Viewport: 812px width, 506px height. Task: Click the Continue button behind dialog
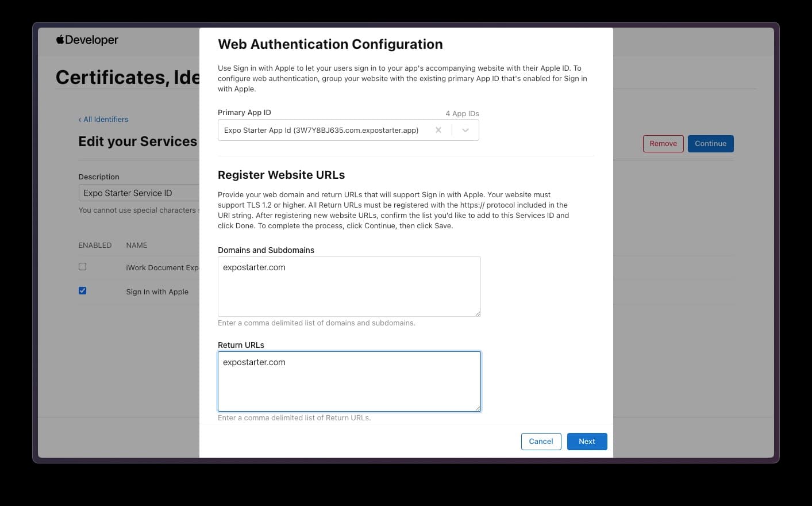710,144
